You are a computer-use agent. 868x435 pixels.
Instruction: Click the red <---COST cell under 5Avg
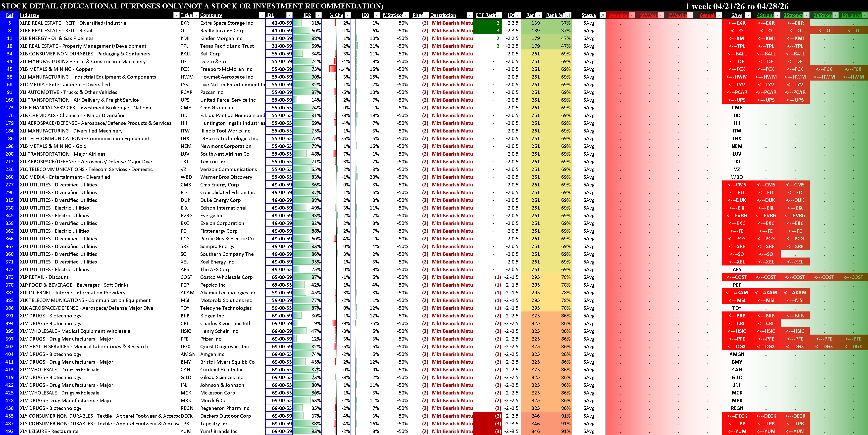pos(737,277)
